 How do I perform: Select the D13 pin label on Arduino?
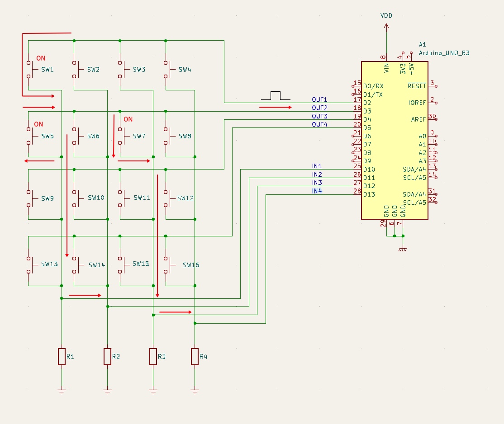click(369, 194)
